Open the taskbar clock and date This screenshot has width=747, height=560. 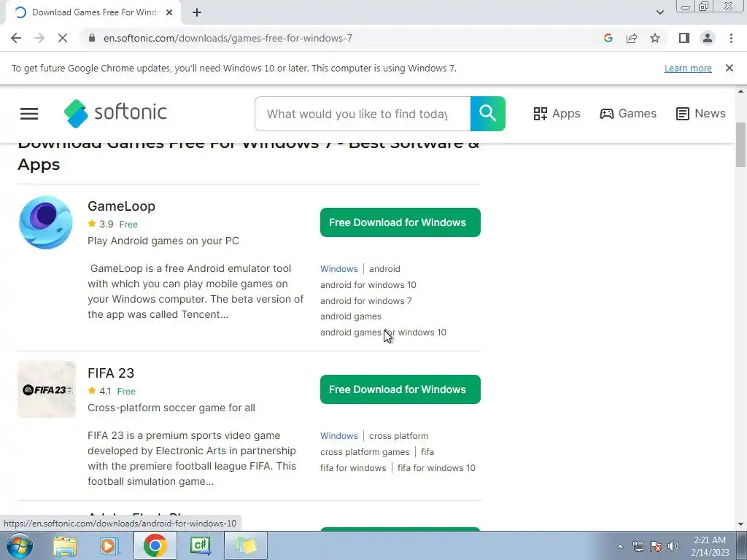coord(710,546)
